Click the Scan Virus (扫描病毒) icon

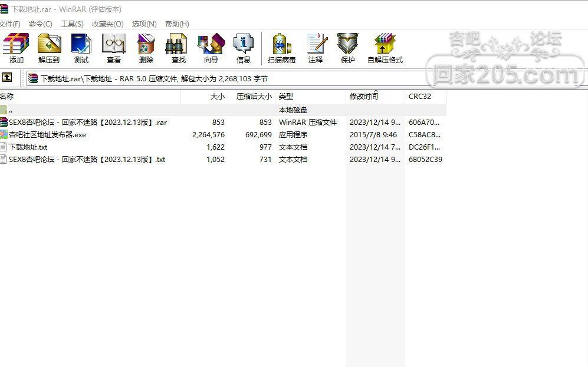(281, 44)
